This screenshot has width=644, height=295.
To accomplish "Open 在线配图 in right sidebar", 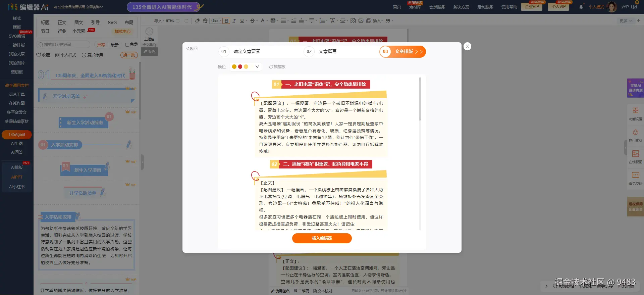I will 635,157.
